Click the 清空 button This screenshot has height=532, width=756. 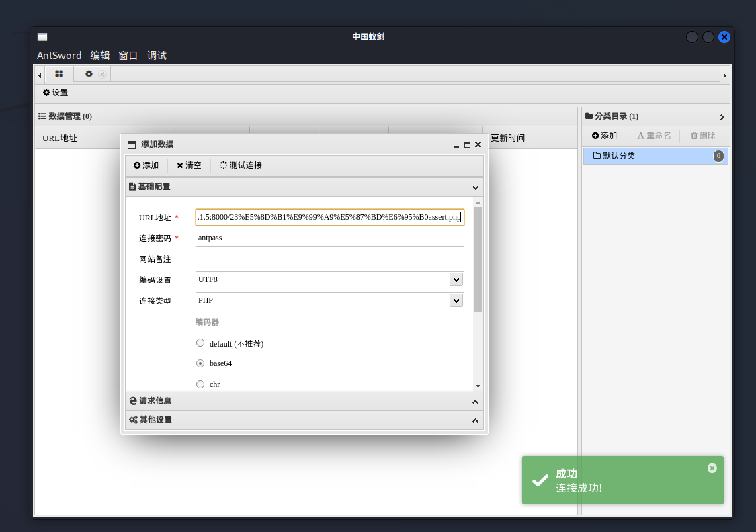click(x=189, y=165)
